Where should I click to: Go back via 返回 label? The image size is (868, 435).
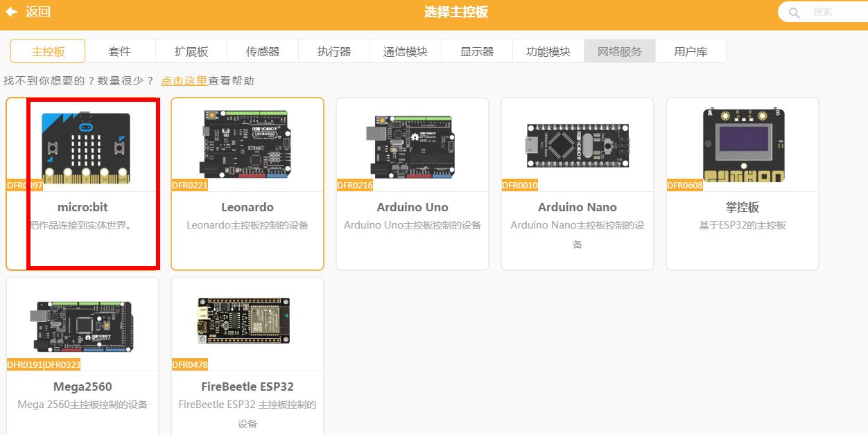point(38,12)
